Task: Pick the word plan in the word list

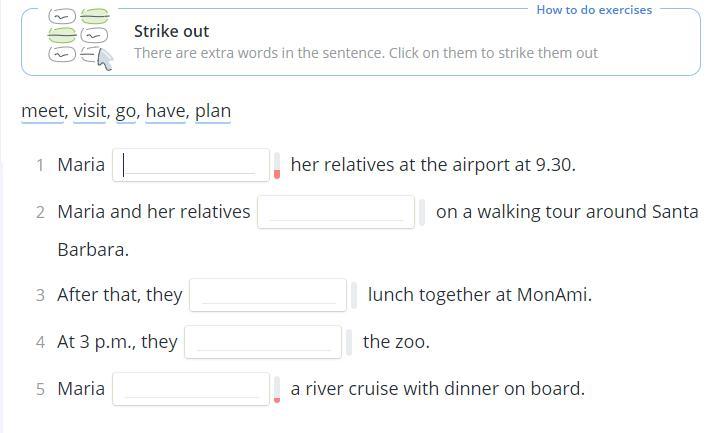Action: pos(213,111)
